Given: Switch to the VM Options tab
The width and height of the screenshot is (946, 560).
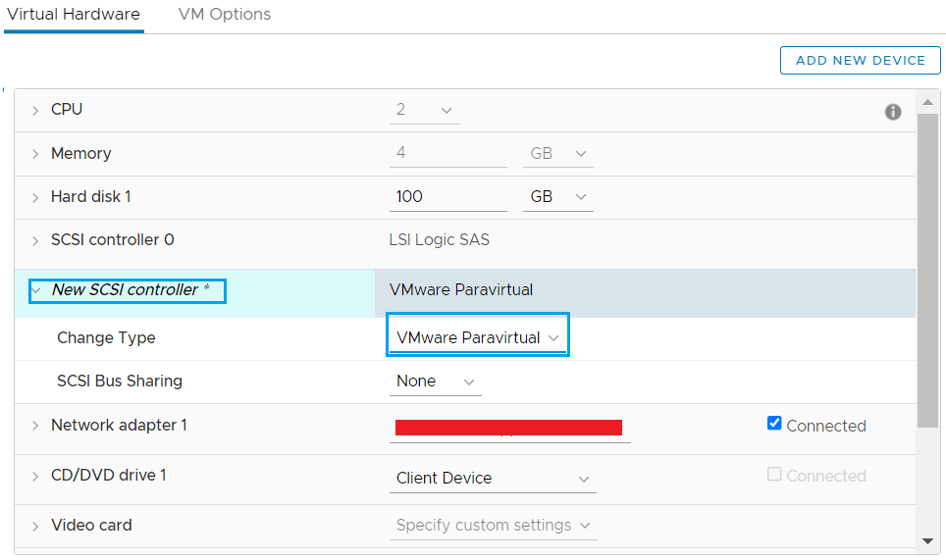Looking at the screenshot, I should [225, 15].
